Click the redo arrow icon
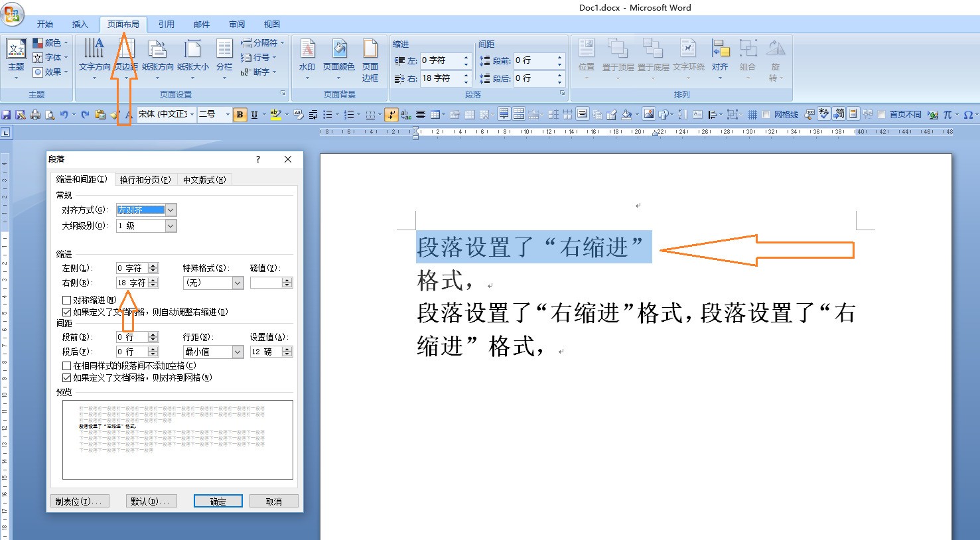 85,115
